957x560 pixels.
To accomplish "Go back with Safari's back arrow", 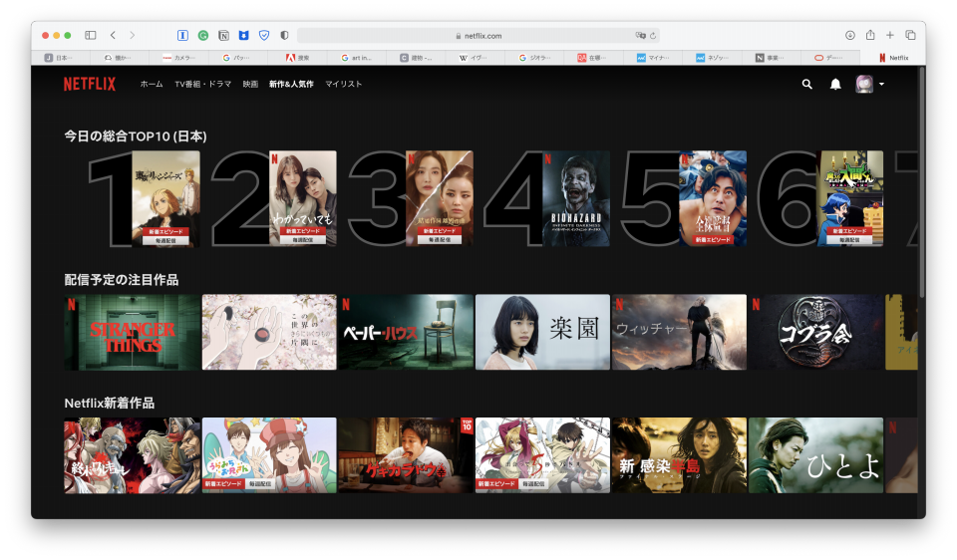I will tap(113, 36).
